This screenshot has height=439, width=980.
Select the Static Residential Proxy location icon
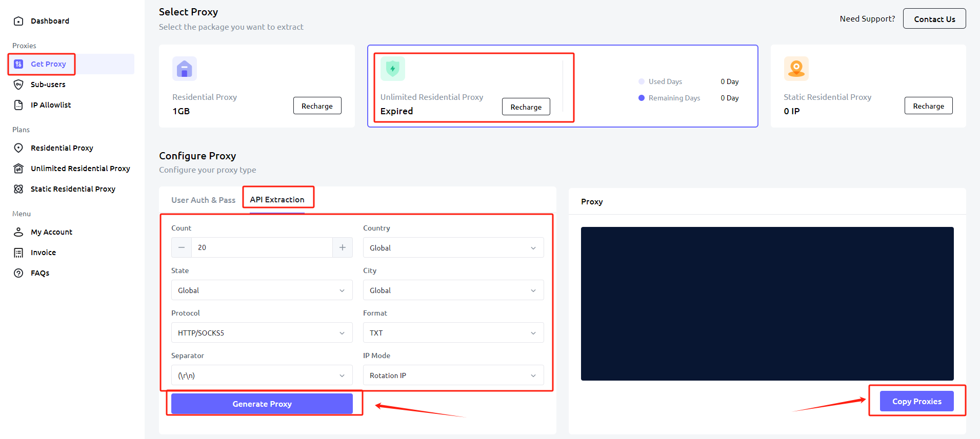(796, 69)
